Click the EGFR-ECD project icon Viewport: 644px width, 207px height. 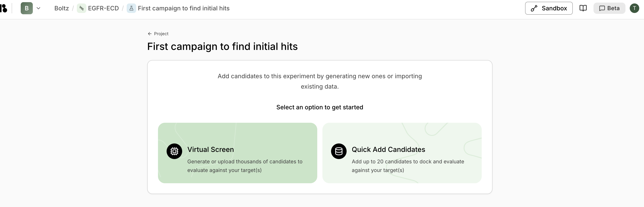tap(81, 8)
